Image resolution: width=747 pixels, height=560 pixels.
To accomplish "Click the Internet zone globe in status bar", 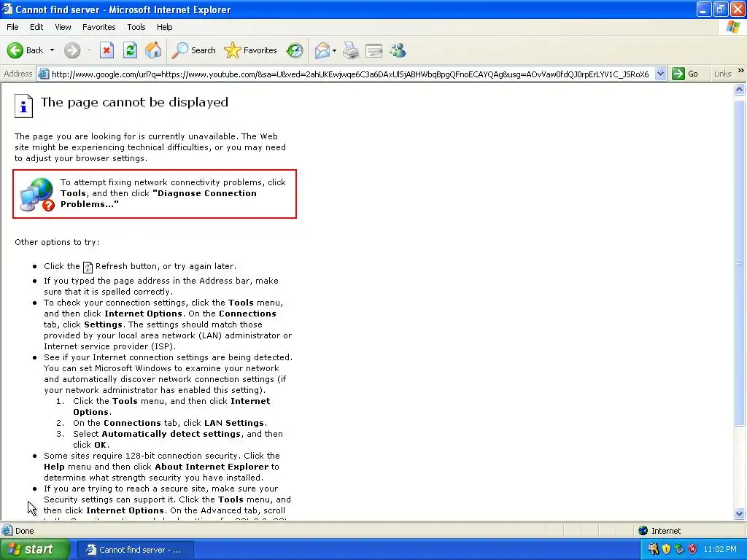I will coord(643,531).
